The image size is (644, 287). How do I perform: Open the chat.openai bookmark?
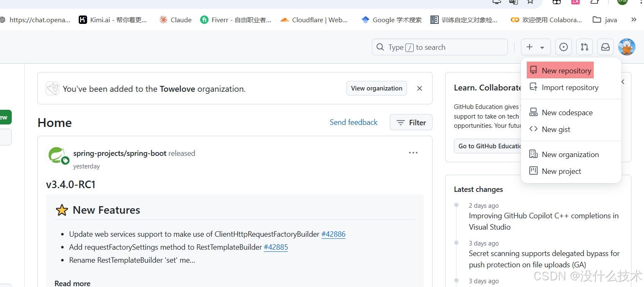(35, 20)
